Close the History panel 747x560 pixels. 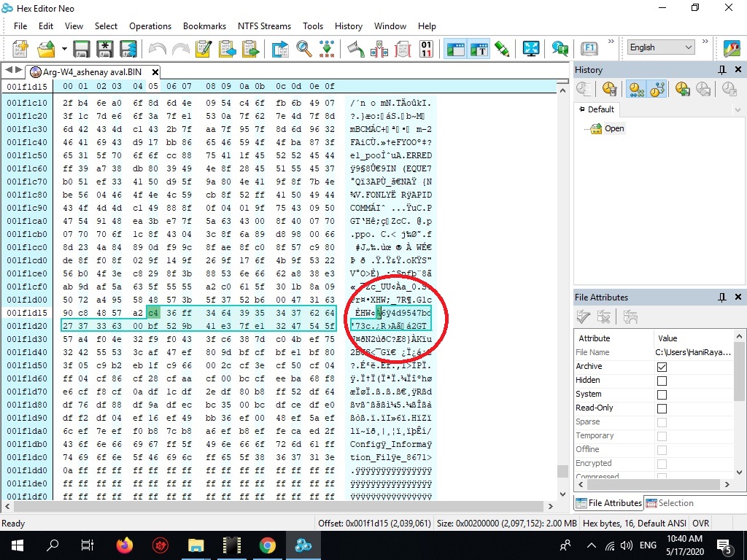coord(738,69)
